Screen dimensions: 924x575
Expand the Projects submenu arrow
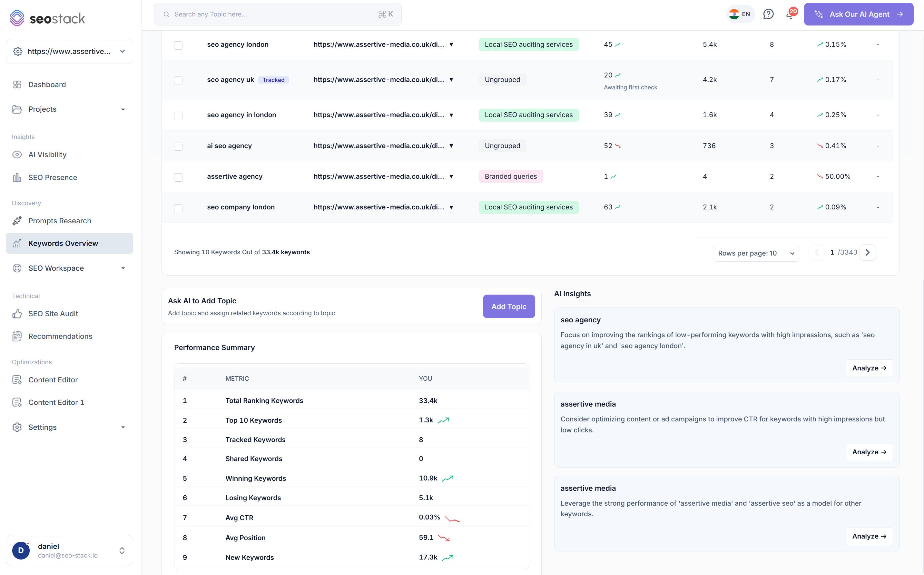(123, 109)
